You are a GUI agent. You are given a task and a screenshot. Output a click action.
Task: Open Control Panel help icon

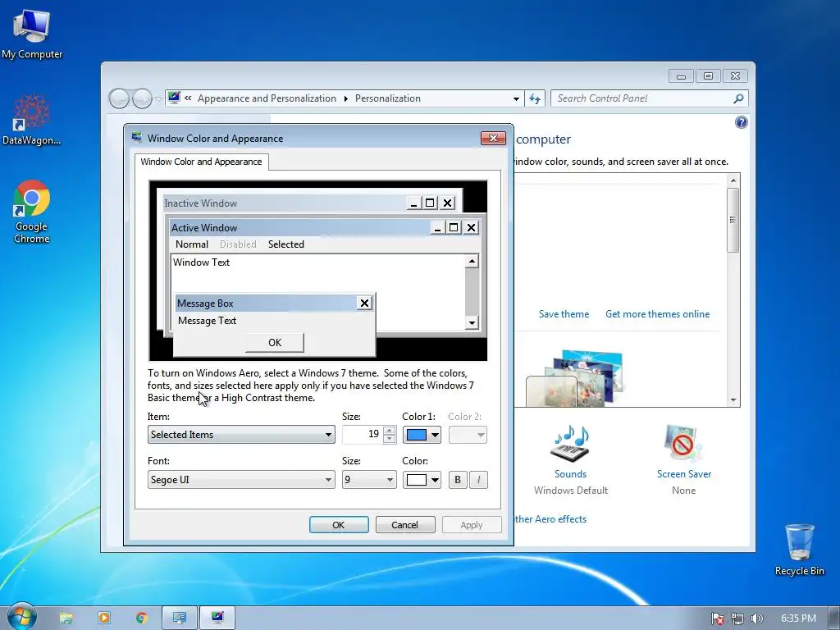tap(741, 123)
